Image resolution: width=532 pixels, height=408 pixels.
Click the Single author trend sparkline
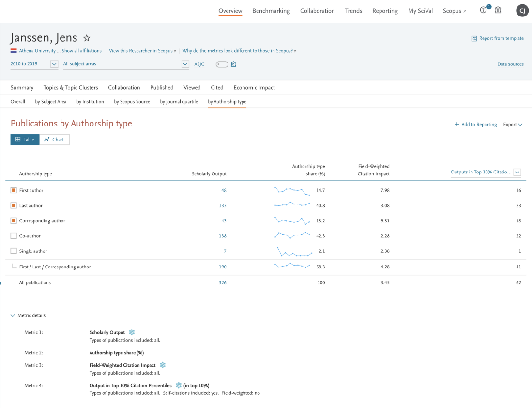pos(294,251)
